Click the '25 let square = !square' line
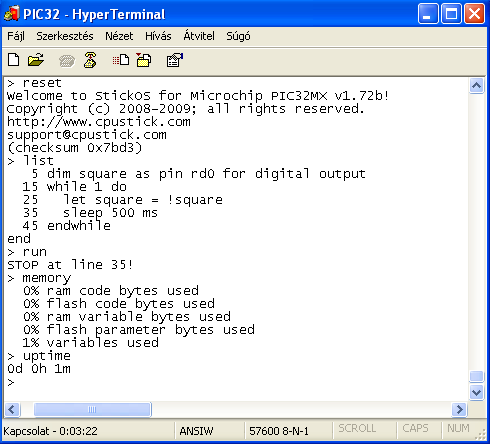 click(x=123, y=200)
